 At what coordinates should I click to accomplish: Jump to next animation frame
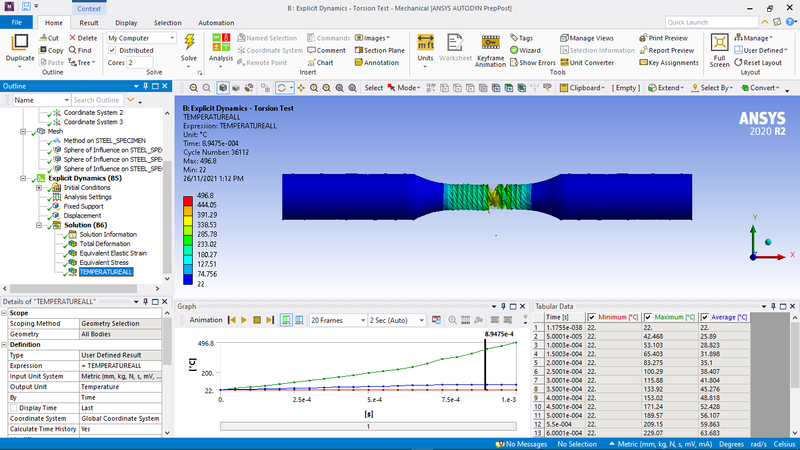pyautogui.click(x=270, y=320)
